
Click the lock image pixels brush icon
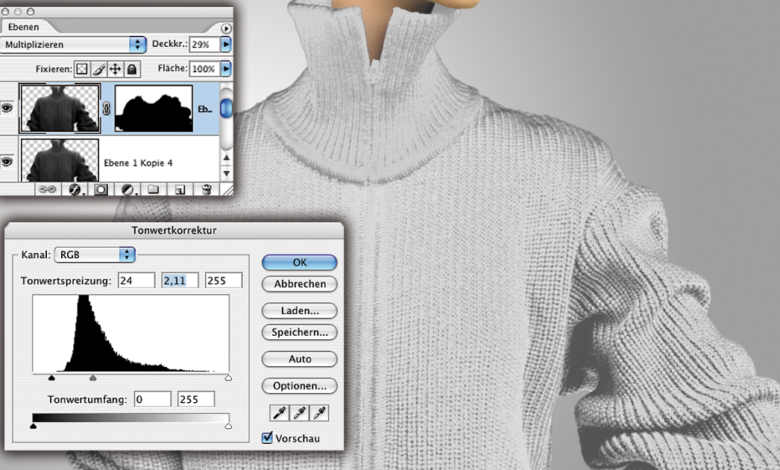[99, 69]
